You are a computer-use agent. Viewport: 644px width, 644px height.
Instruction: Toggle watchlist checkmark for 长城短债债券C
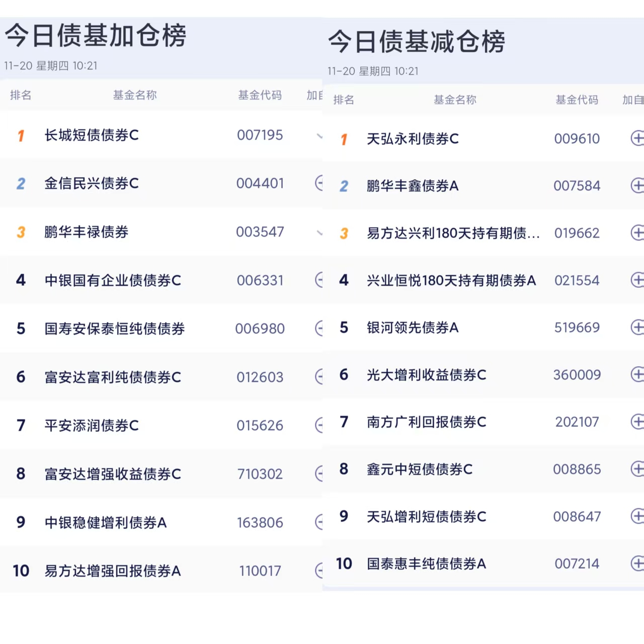point(319,135)
